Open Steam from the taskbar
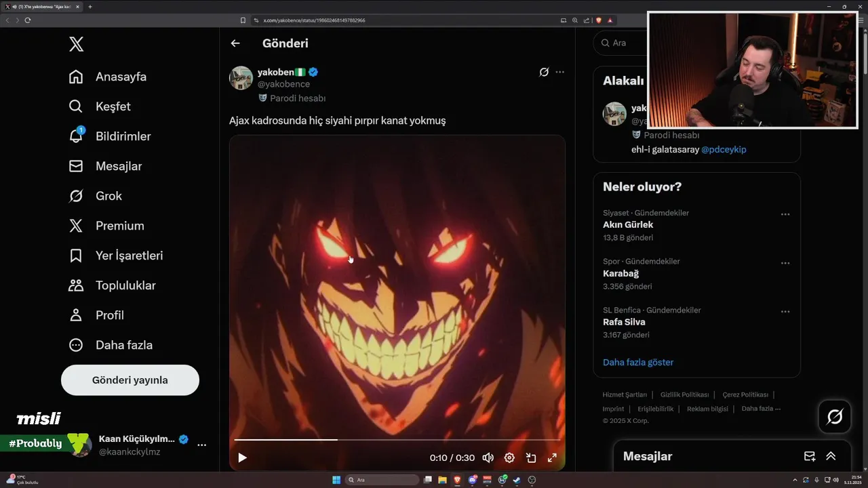 pos(517,480)
